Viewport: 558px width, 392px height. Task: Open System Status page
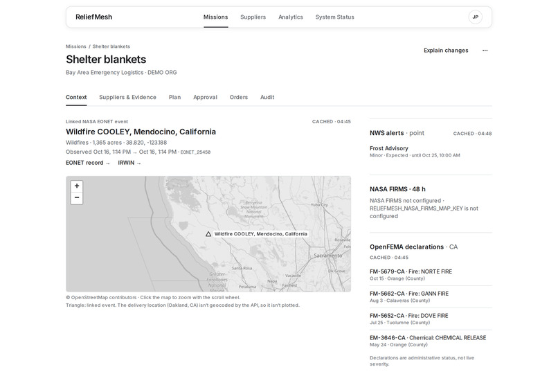[x=334, y=17]
